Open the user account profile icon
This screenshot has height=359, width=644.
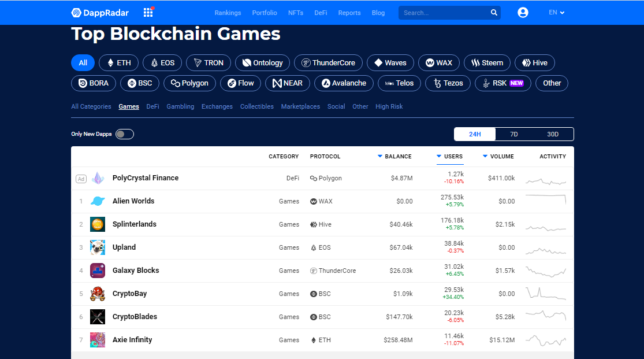click(x=523, y=13)
